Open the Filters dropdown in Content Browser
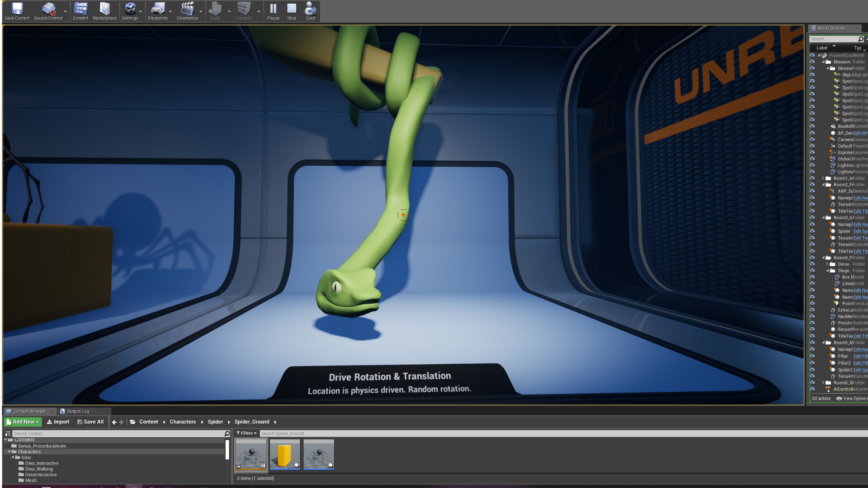The image size is (868, 488). coord(246,433)
